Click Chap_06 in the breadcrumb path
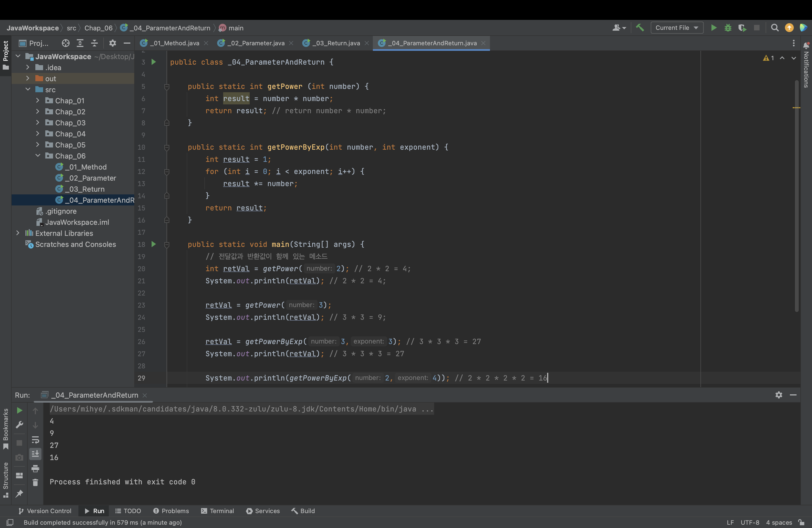The image size is (812, 528). 98,28
